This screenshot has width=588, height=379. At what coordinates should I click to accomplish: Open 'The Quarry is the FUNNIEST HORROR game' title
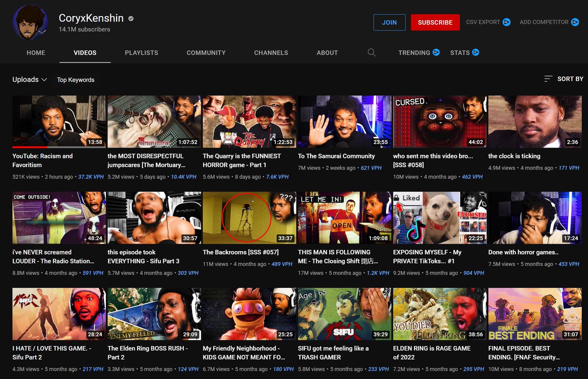coord(242,160)
